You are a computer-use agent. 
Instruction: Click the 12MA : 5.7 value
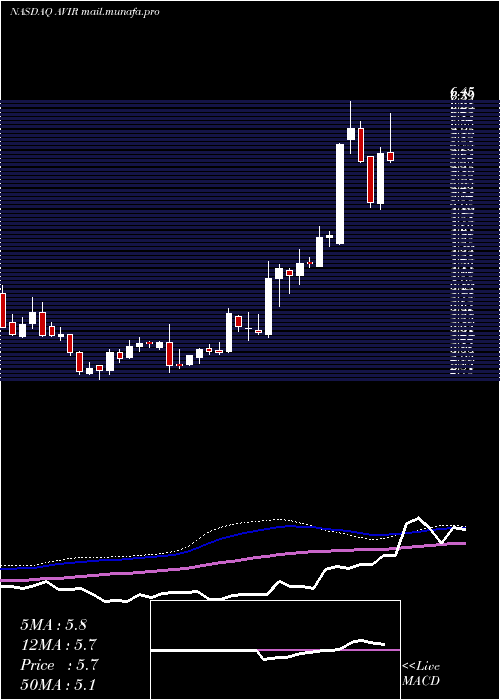click(x=58, y=645)
